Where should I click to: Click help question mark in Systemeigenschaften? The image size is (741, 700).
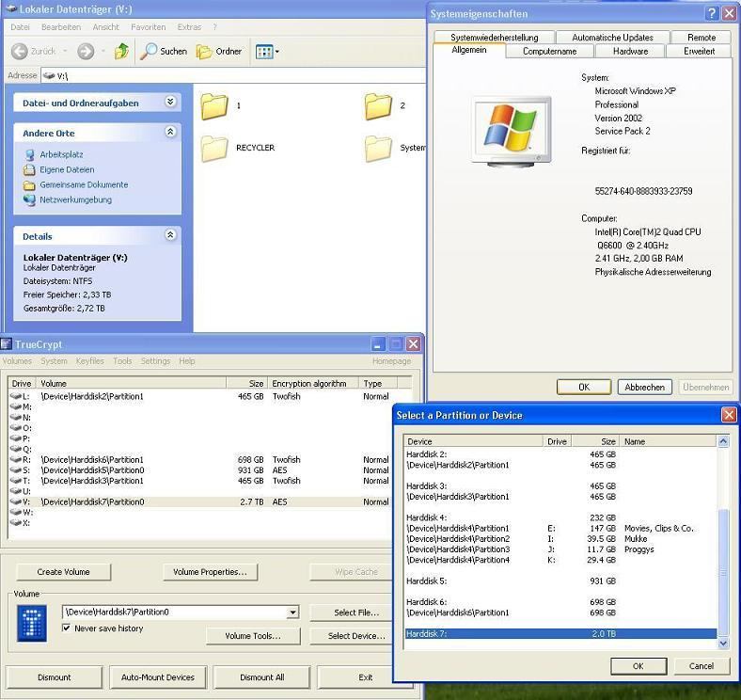point(712,13)
